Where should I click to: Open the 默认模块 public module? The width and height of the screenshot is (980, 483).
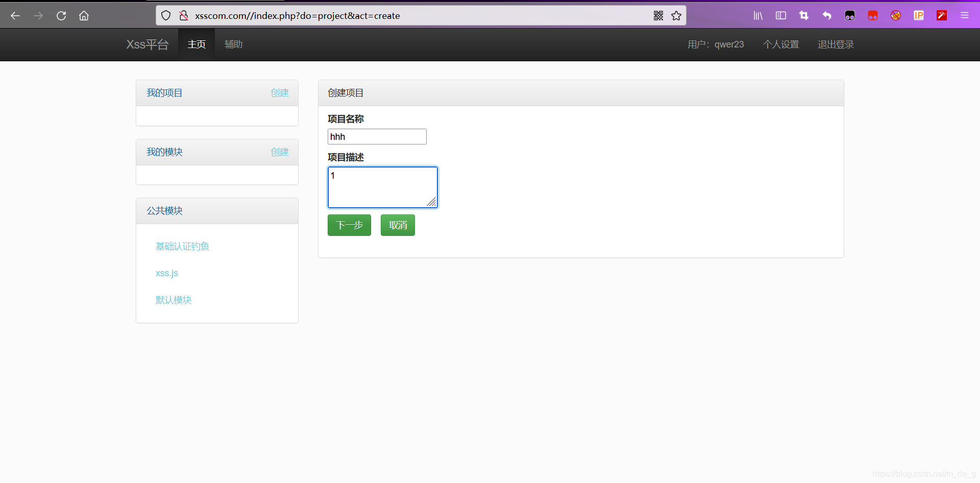[174, 300]
